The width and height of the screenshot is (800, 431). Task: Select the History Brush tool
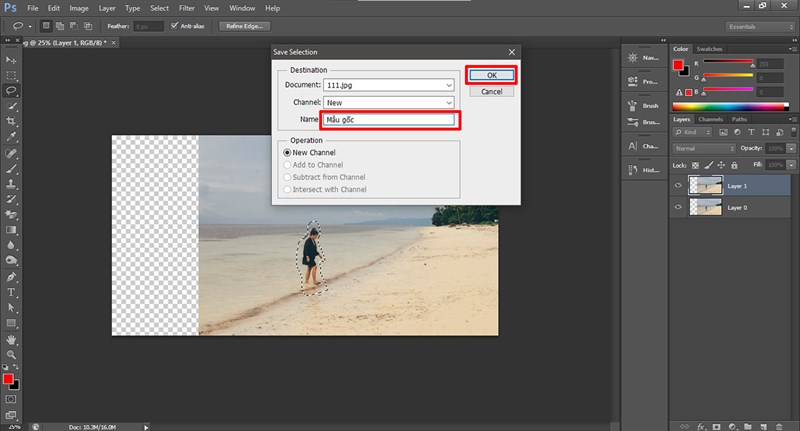(x=11, y=199)
